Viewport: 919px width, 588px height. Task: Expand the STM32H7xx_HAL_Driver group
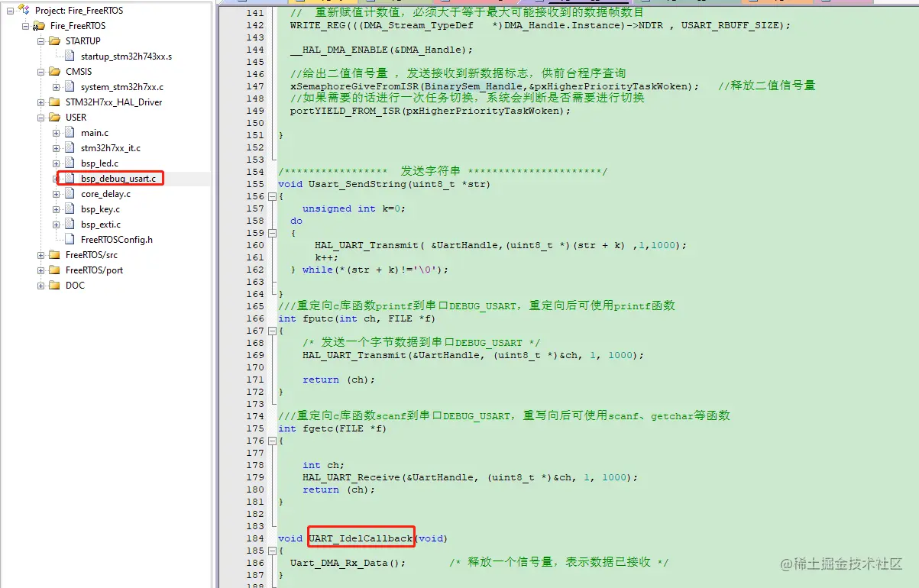(41, 102)
